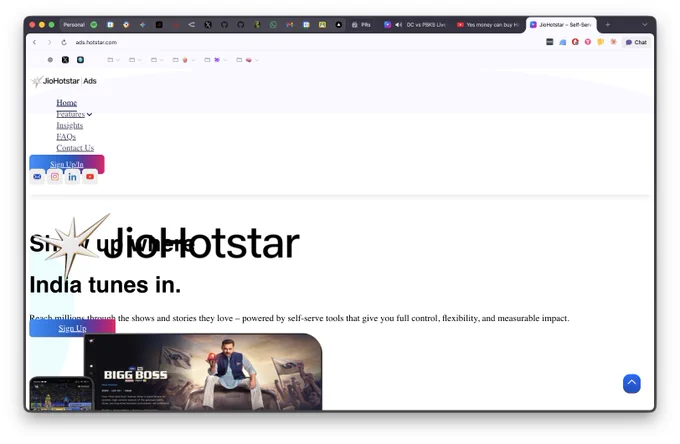Click the blue scroll-to-top arrow button
Screen dimensions: 680x444
pyautogui.click(x=632, y=384)
